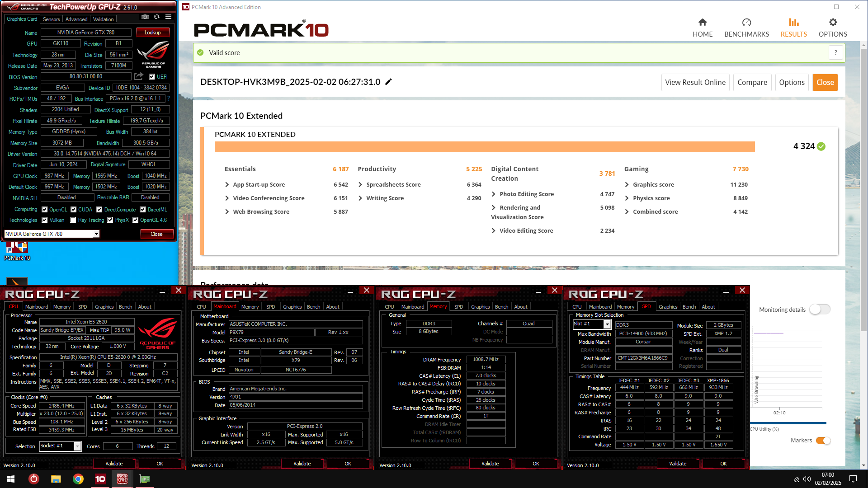Click ROG CPU-Z taskbar icon
Image resolution: width=868 pixels, height=488 pixels.
pos(123,479)
